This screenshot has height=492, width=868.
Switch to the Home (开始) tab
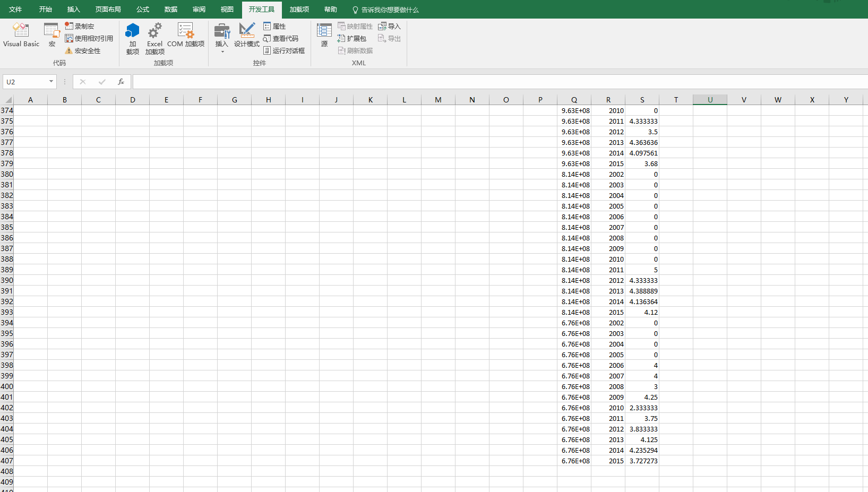click(x=45, y=10)
